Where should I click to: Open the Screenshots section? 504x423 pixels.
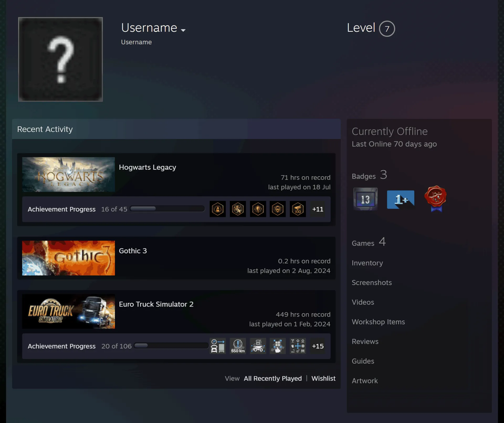point(372,282)
